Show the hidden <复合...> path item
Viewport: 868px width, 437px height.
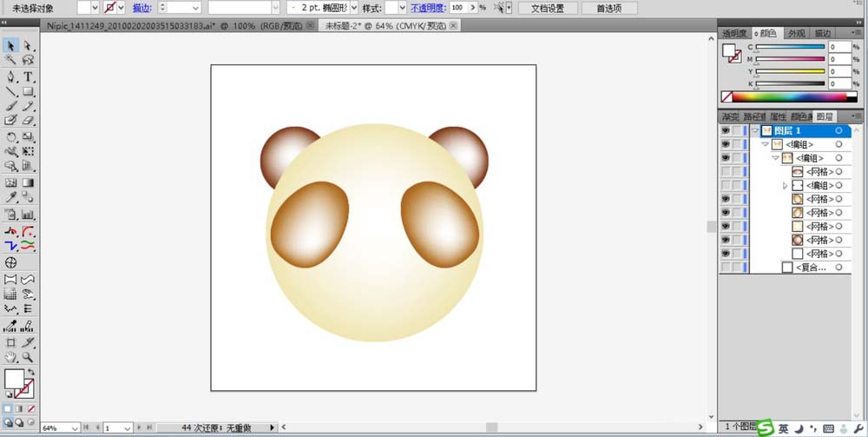click(725, 268)
